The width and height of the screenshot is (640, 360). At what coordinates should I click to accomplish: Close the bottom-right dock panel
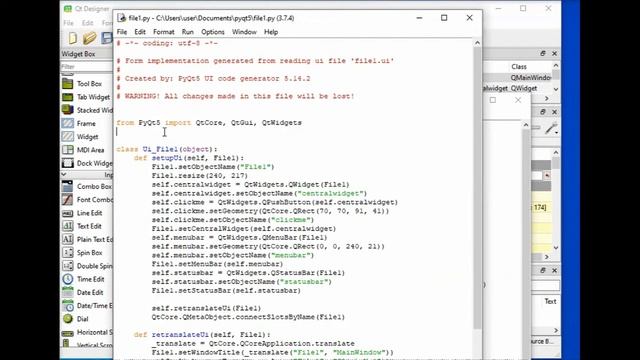click(554, 270)
